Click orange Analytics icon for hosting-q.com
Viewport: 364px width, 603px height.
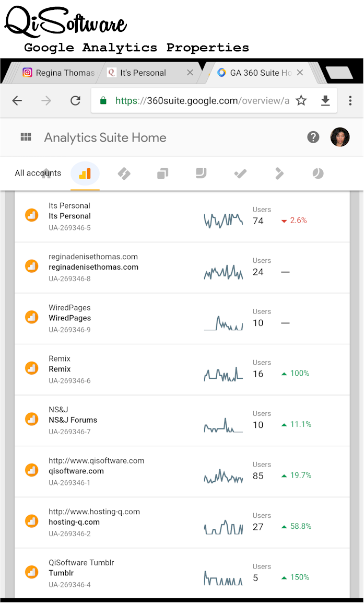click(x=31, y=522)
